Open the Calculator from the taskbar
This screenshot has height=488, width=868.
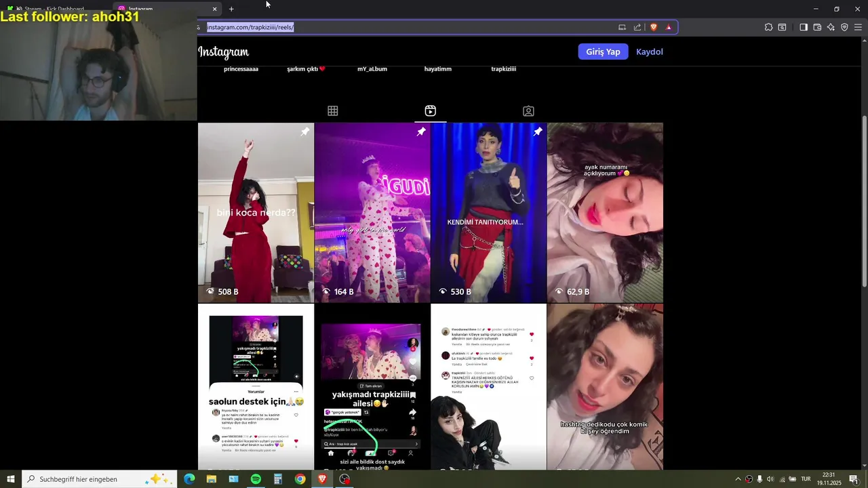click(278, 479)
